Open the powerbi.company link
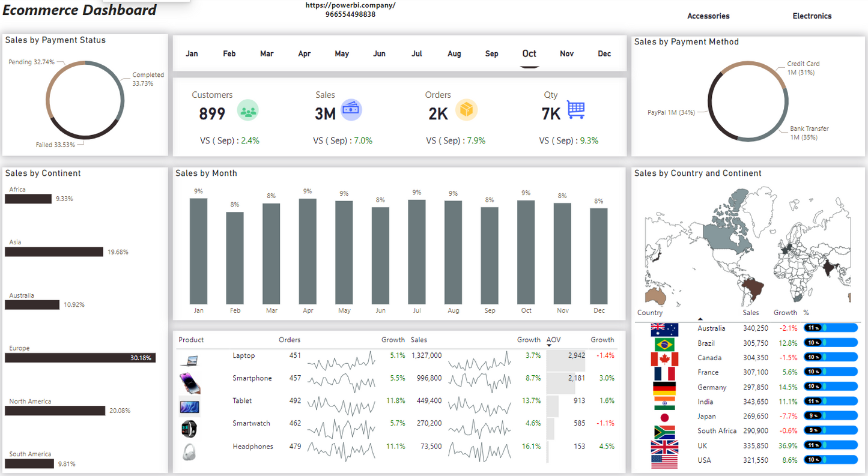 pyautogui.click(x=350, y=5)
